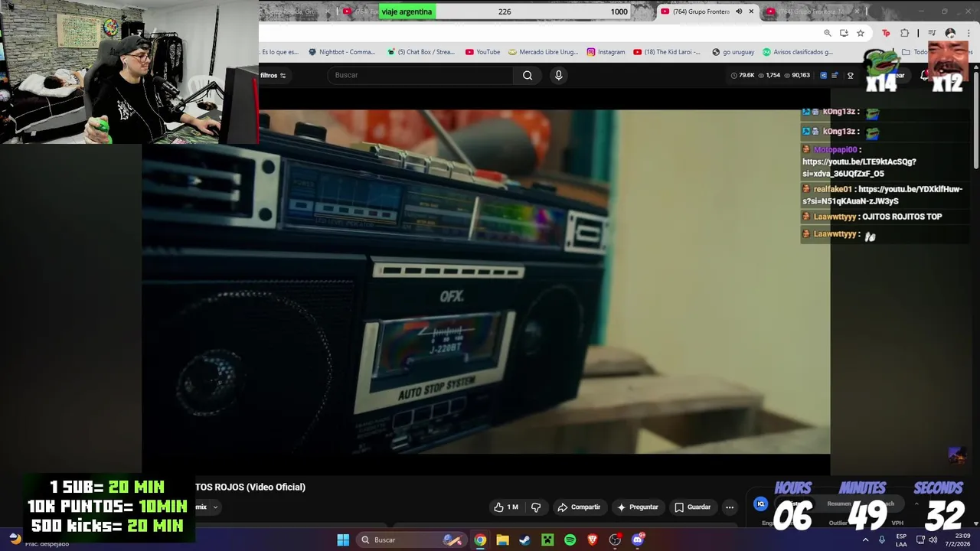Mute the Grupo Frontera tab audio
This screenshot has width=980, height=551.
(x=739, y=11)
